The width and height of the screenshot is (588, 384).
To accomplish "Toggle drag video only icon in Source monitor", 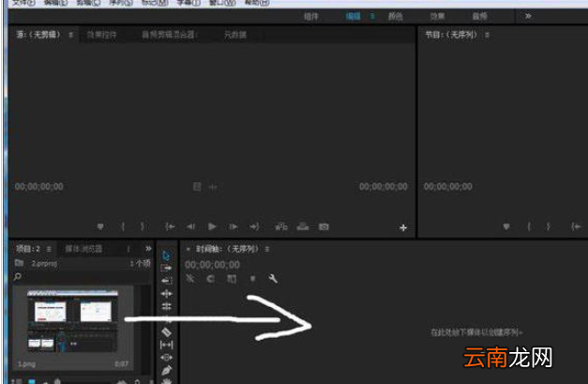I will point(197,187).
